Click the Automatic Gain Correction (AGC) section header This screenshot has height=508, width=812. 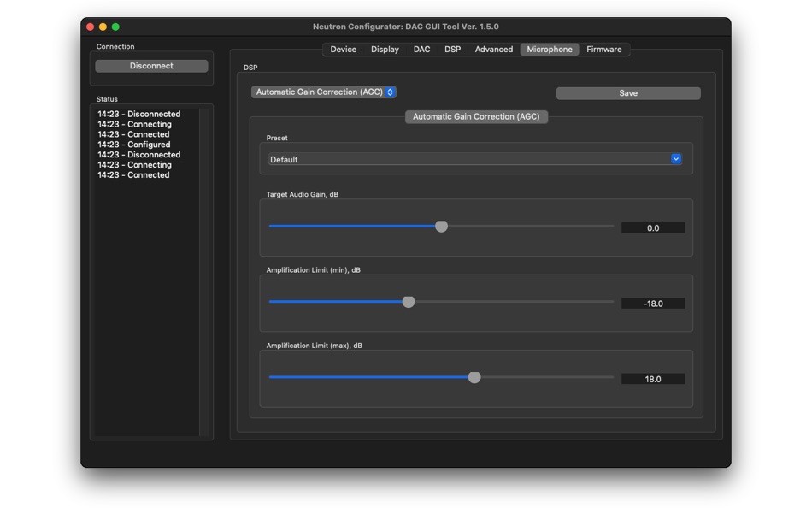click(x=476, y=116)
